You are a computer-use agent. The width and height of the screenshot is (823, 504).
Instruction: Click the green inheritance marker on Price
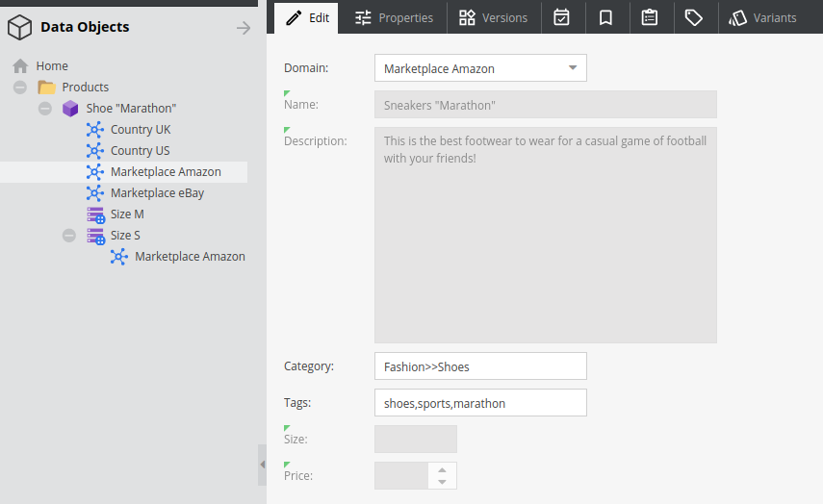[x=287, y=465]
